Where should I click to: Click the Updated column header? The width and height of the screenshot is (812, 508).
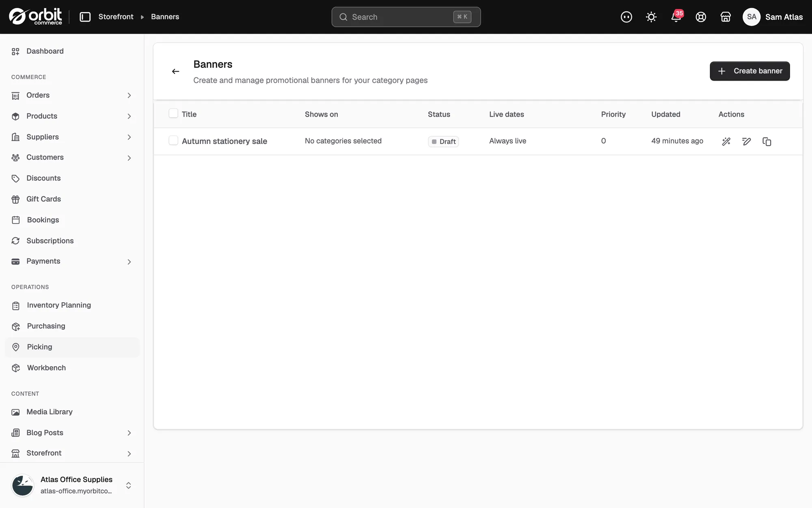click(665, 115)
